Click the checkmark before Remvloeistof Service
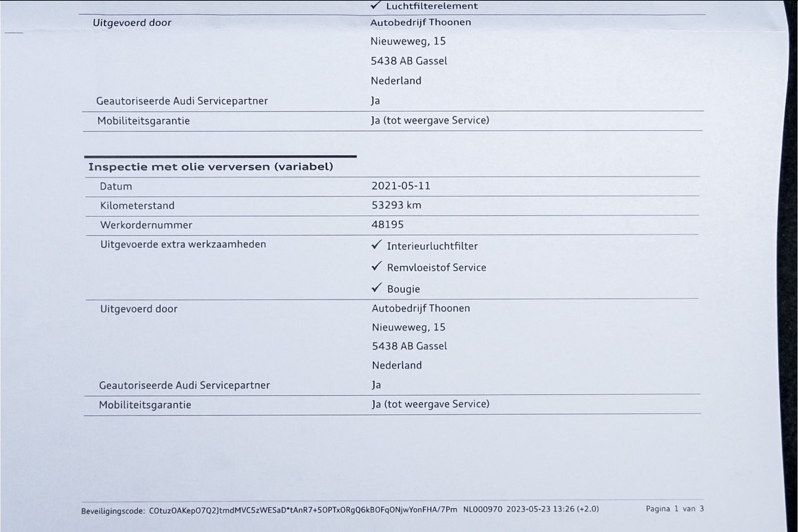The height and width of the screenshot is (532, 798). [x=376, y=267]
